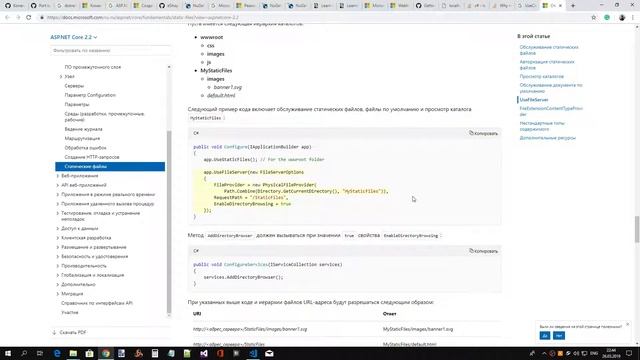Click the page vertical scrollbar thumb
Viewport: 640px width, 360px height.
637,229
